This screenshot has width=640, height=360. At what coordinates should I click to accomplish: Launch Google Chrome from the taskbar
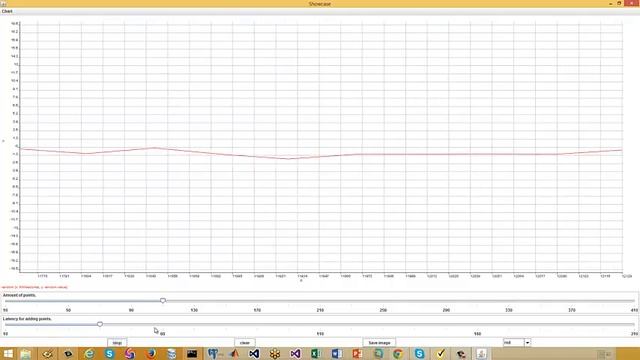(x=398, y=354)
